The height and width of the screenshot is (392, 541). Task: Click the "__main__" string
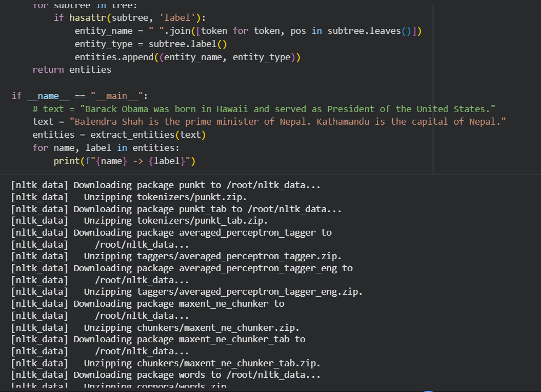117,96
